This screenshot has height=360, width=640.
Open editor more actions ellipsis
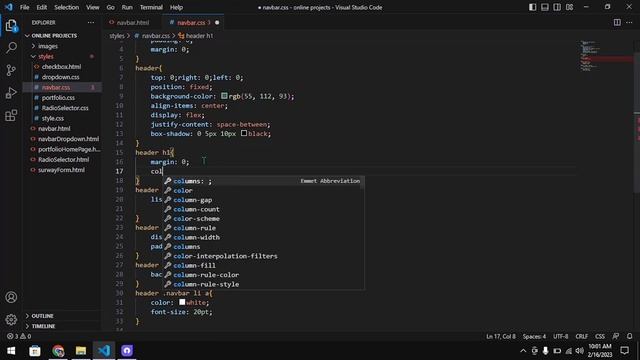pyautogui.click(x=629, y=22)
